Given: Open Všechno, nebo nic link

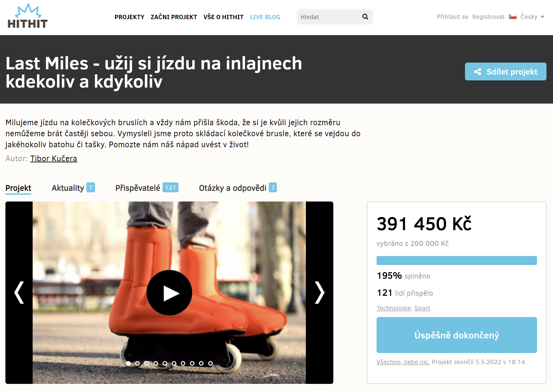Looking at the screenshot, I should (x=403, y=362).
